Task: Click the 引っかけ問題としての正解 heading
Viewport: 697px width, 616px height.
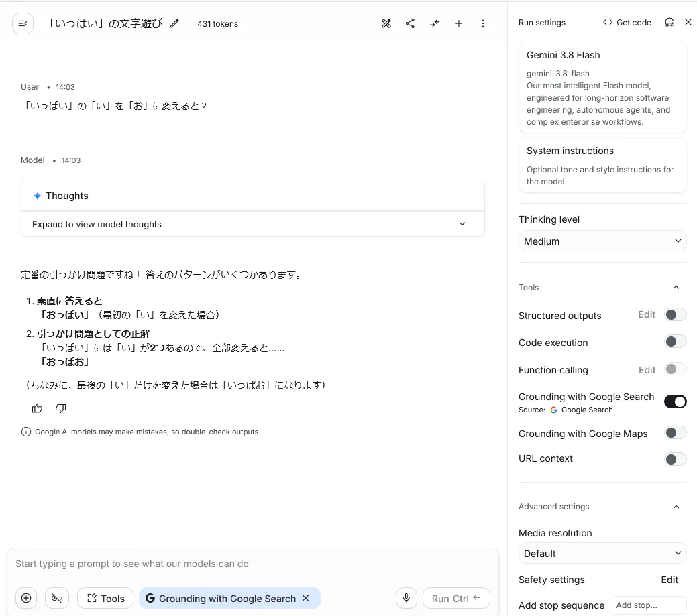Action: (x=93, y=334)
